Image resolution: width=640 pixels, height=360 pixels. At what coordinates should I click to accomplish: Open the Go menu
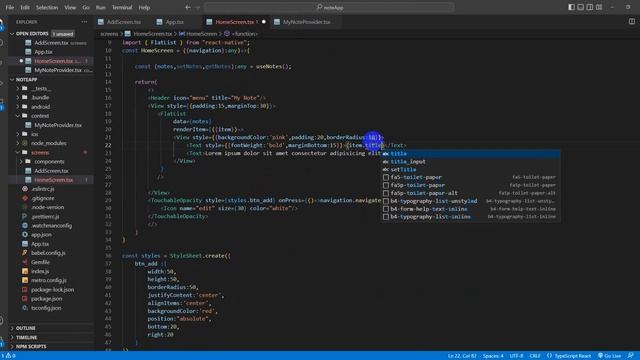tap(86, 7)
